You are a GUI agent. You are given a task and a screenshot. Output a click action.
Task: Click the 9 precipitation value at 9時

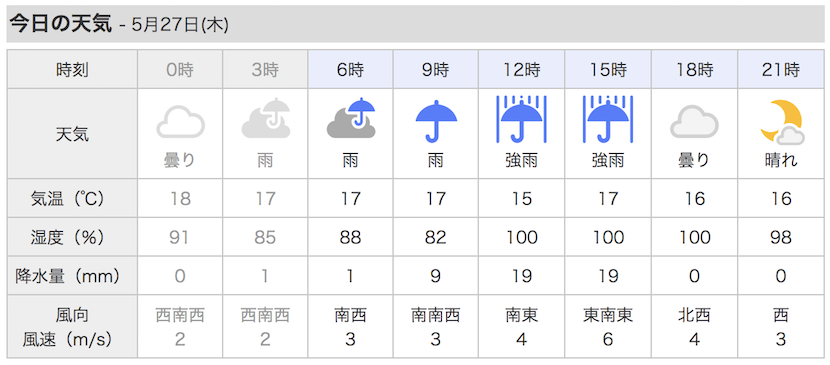coord(436,276)
